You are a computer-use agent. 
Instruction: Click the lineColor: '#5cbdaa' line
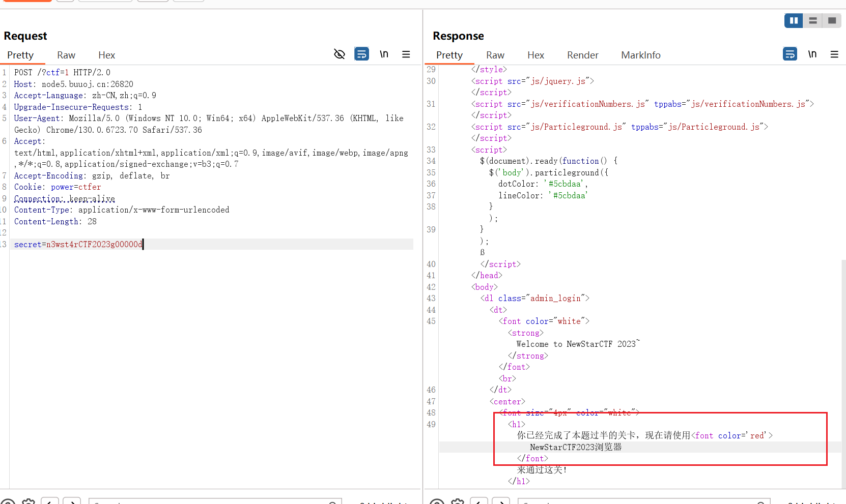(543, 196)
